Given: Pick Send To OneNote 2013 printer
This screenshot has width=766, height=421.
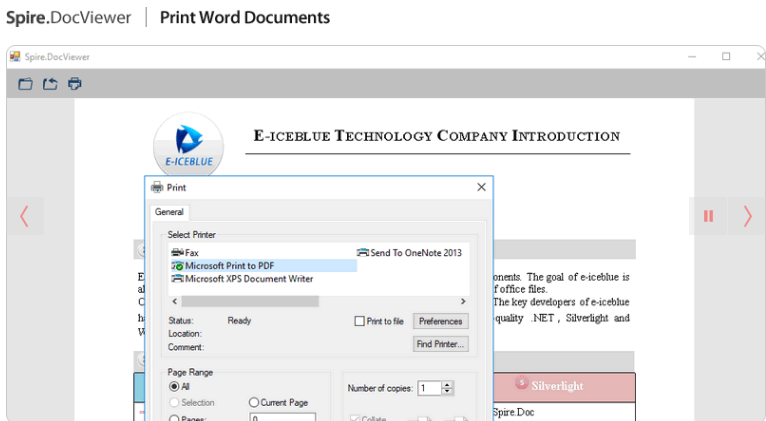Looking at the screenshot, I should (409, 253).
